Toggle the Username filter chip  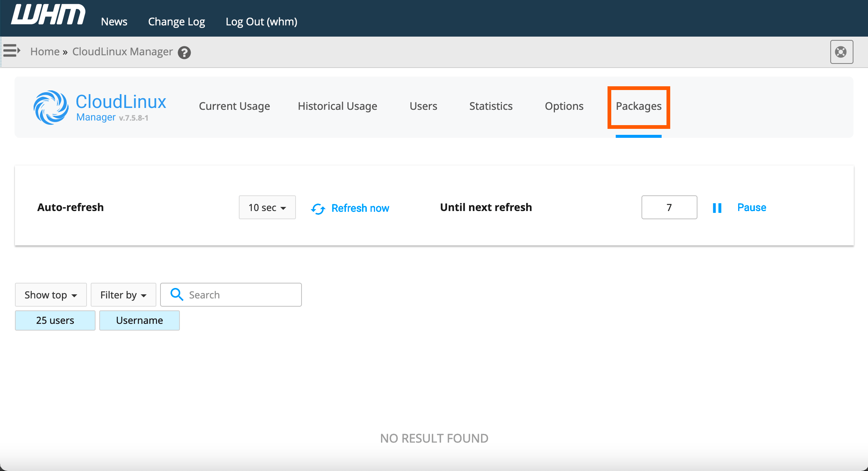click(139, 320)
